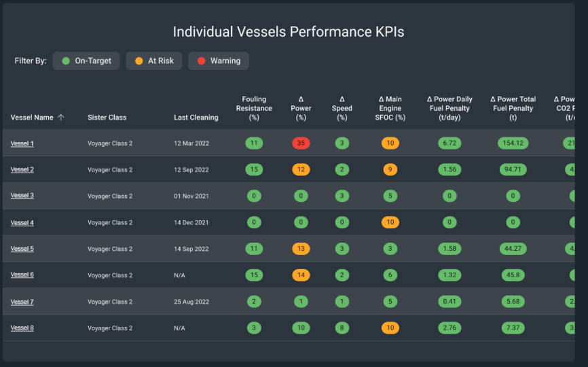The width and height of the screenshot is (588, 367).
Task: Open the Vessel 6 link
Action: click(x=22, y=275)
